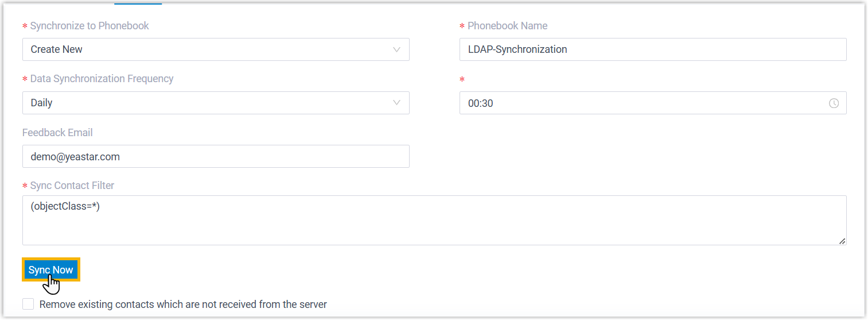
Task: Click the chevron arrow beside Create New
Action: click(x=396, y=49)
